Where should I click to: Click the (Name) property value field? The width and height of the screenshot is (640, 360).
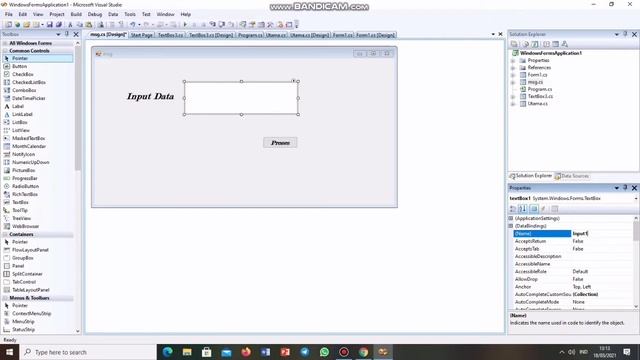click(x=602, y=233)
